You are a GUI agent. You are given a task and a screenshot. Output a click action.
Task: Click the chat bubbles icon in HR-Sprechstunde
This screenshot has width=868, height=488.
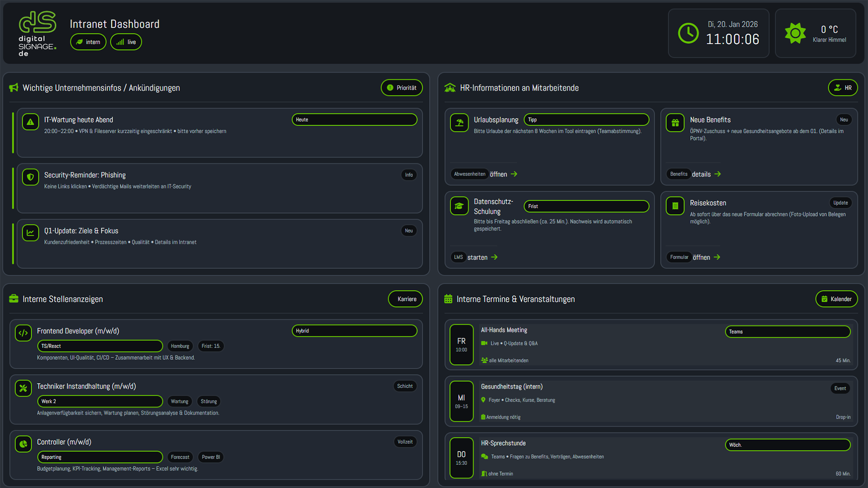tap(485, 456)
